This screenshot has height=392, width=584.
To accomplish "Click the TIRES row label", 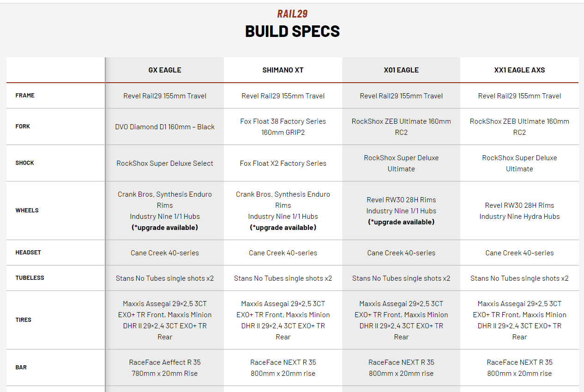I will click(24, 320).
